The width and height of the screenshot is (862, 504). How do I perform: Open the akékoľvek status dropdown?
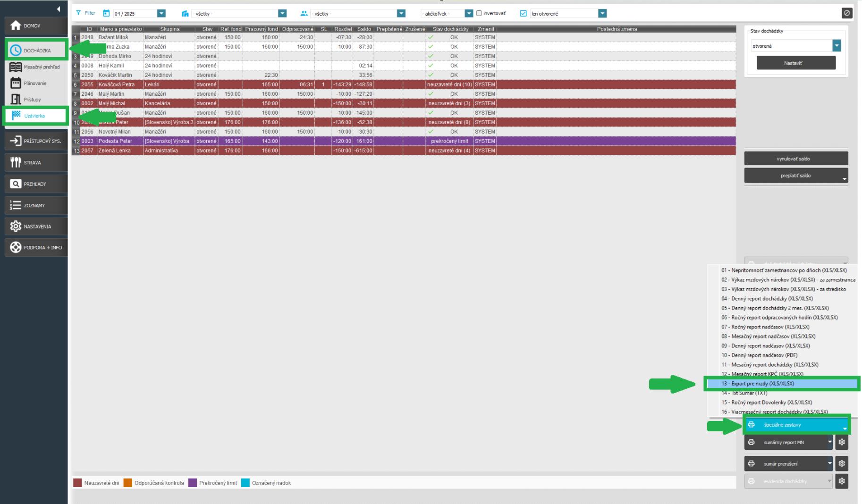pyautogui.click(x=468, y=13)
